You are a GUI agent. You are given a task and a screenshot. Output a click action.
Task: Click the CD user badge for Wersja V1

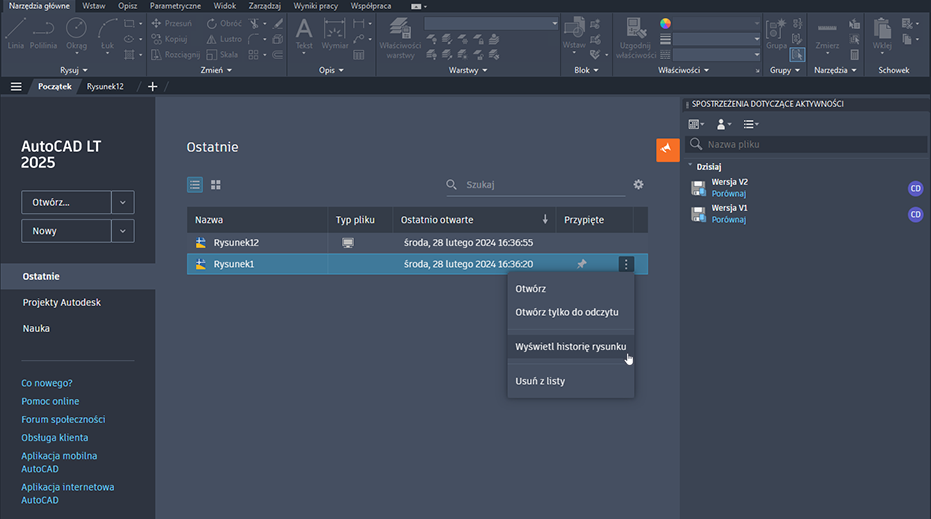pos(916,214)
